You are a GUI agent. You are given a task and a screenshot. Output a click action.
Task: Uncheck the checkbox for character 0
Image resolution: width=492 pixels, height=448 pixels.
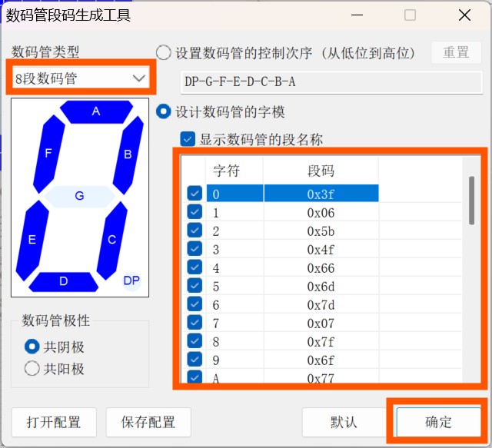pyautogui.click(x=194, y=193)
